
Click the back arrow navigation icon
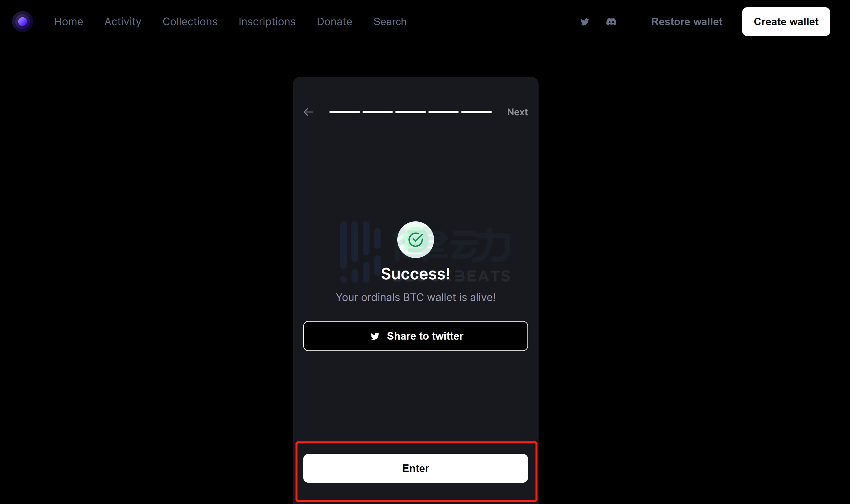point(308,112)
